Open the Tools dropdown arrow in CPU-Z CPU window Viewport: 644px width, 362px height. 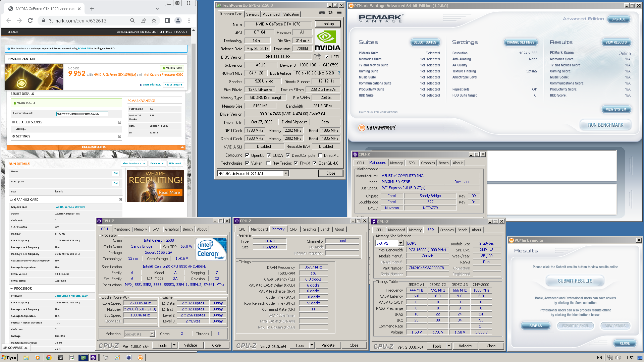[174, 345]
